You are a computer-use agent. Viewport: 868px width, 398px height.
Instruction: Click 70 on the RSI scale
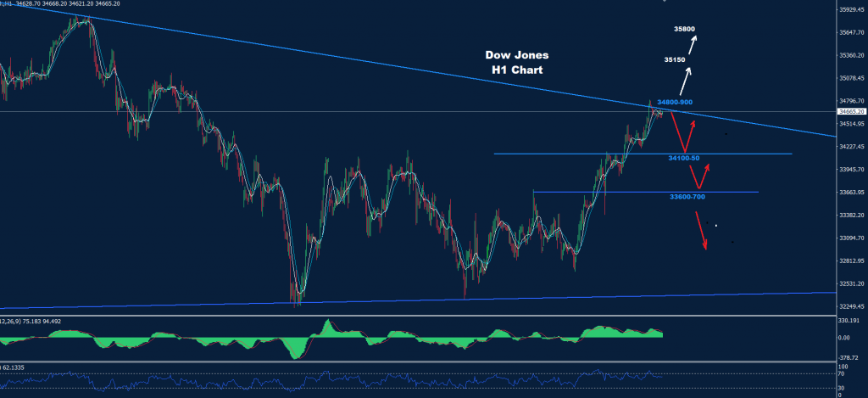pyautogui.click(x=843, y=374)
